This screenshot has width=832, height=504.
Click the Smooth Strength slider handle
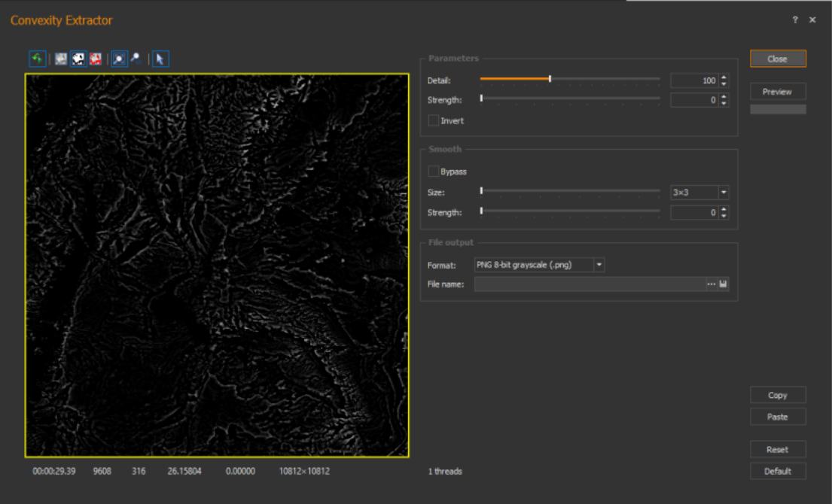tap(481, 211)
